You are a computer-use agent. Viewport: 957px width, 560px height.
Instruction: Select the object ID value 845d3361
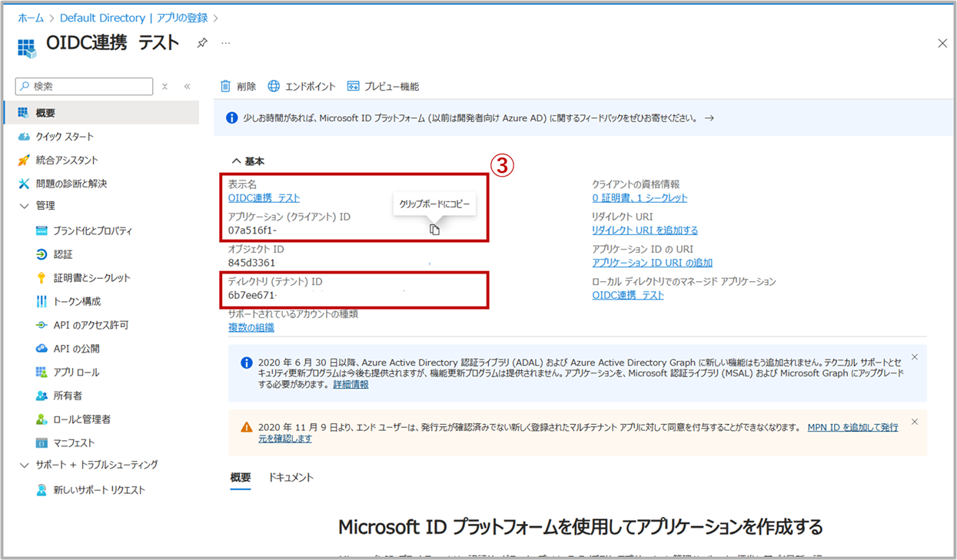pyautogui.click(x=252, y=263)
